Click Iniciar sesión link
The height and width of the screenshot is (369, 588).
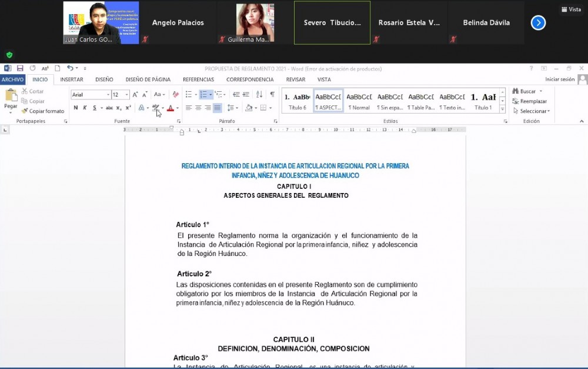pyautogui.click(x=559, y=79)
